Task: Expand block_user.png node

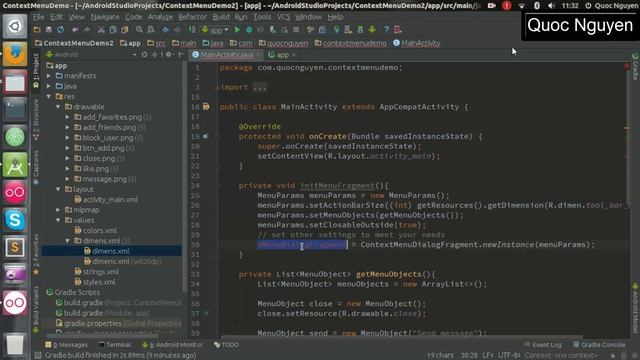Action: 68,138
